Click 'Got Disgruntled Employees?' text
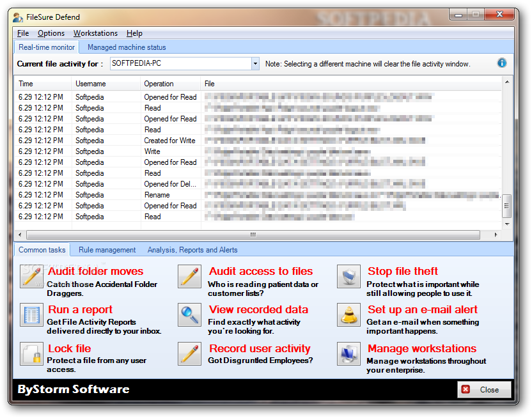This screenshot has height=418, width=532. point(260,360)
